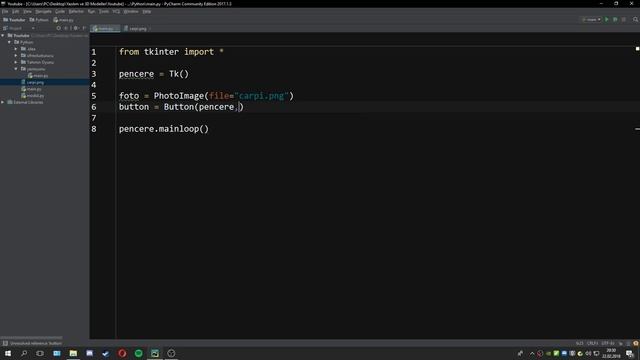Launch Opera browser from taskbar

click(122, 353)
